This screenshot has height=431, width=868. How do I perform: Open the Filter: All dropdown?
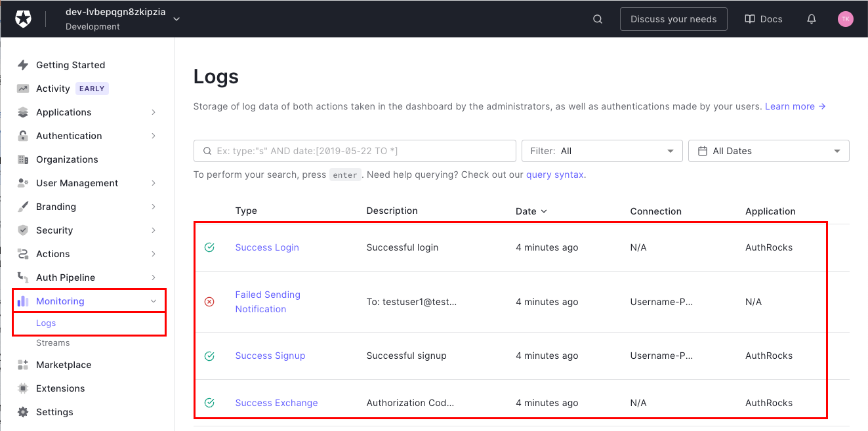(602, 151)
